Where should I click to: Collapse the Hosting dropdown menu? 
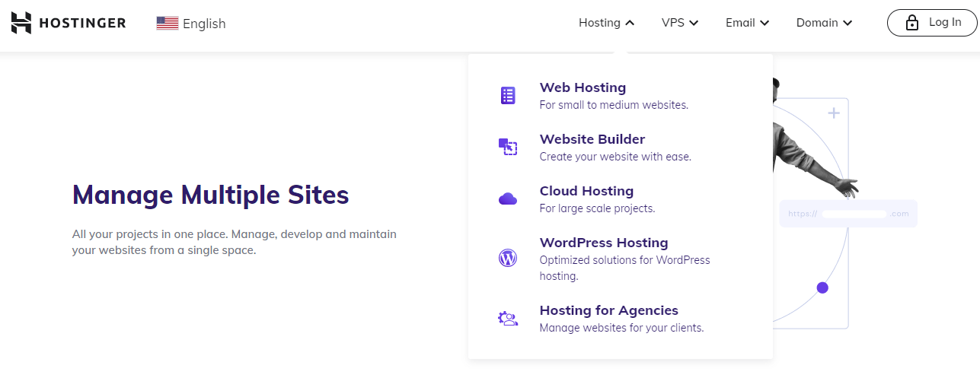pyautogui.click(x=606, y=23)
